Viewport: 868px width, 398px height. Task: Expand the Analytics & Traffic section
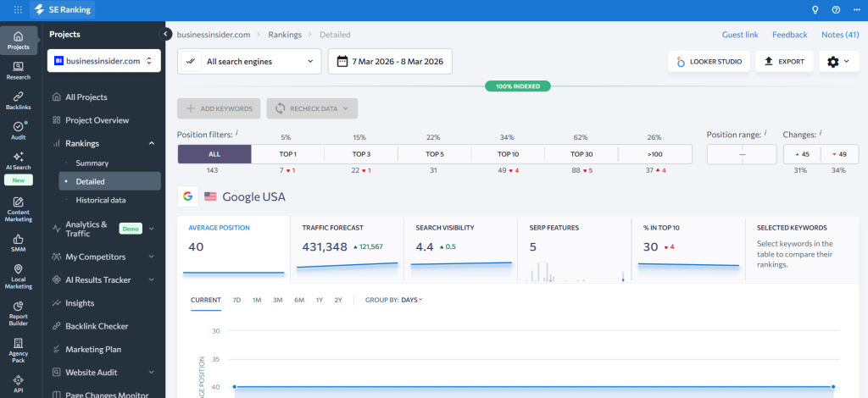point(151,229)
